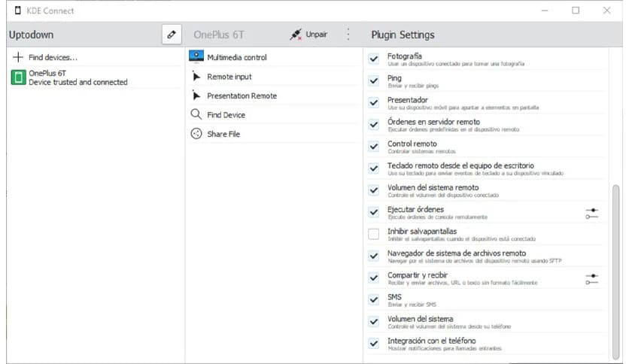
Task: Toggle the Control remoto checkbox
Action: 373,147
